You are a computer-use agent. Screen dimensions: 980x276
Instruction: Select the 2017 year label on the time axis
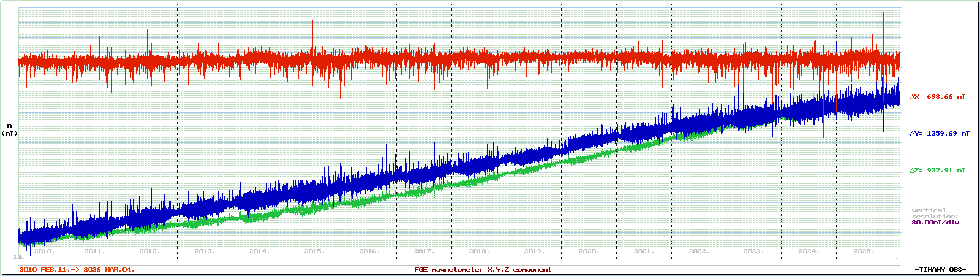pos(424,251)
